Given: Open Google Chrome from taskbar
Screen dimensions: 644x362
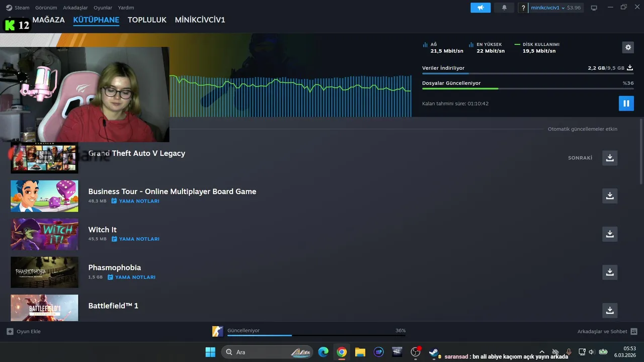Looking at the screenshot, I should click(342, 352).
